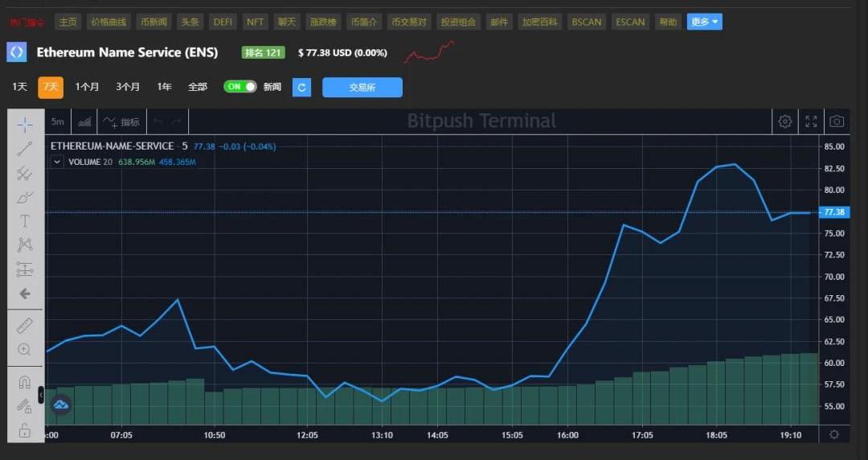Open the 更多 dropdown menu
The image size is (868, 460).
[704, 22]
